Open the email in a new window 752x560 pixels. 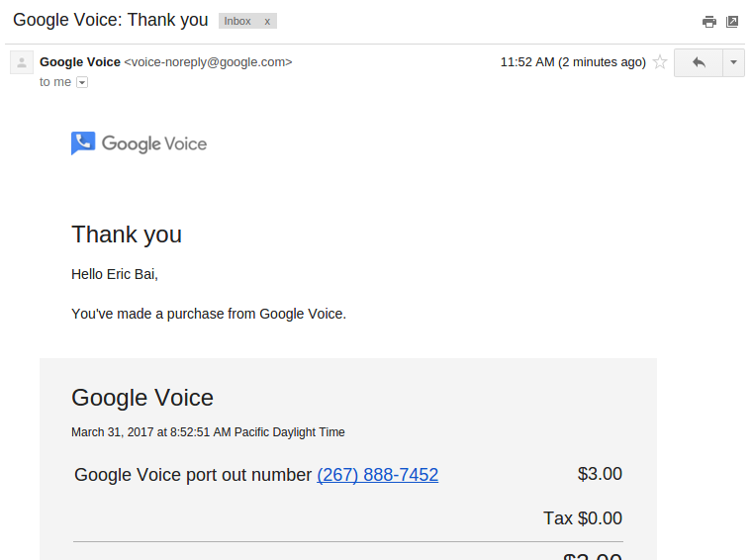coord(732,22)
